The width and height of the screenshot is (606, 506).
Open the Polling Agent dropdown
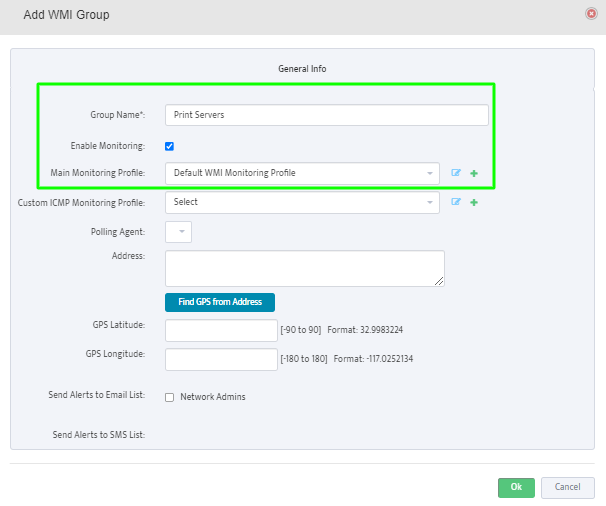click(x=178, y=232)
